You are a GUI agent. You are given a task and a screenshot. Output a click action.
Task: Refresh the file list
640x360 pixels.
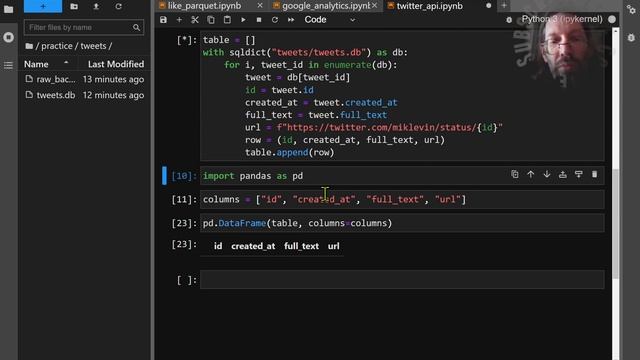click(118, 7)
